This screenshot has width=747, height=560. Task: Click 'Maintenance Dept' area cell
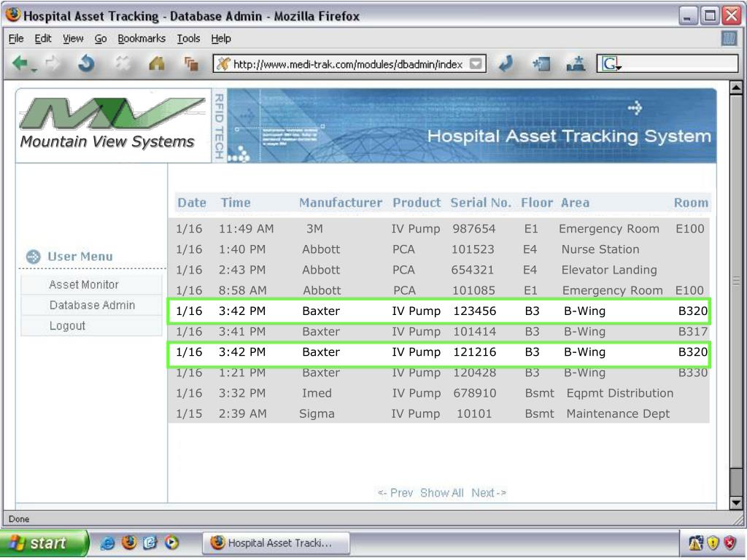(618, 414)
